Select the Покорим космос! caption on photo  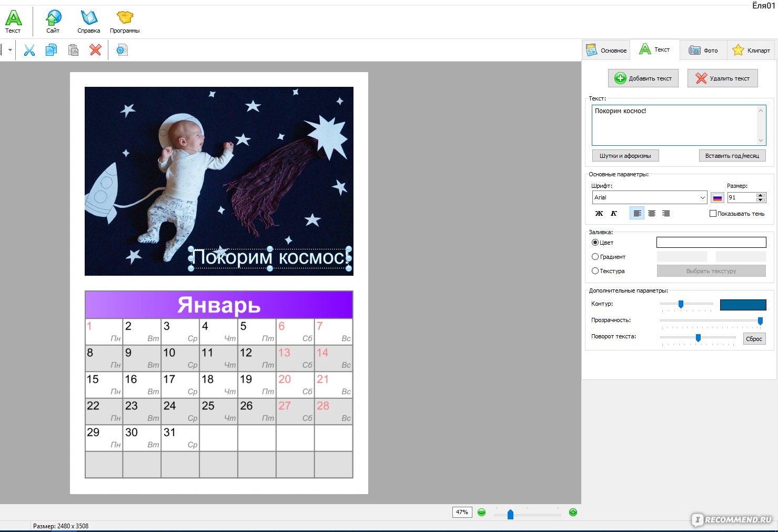tap(270, 258)
